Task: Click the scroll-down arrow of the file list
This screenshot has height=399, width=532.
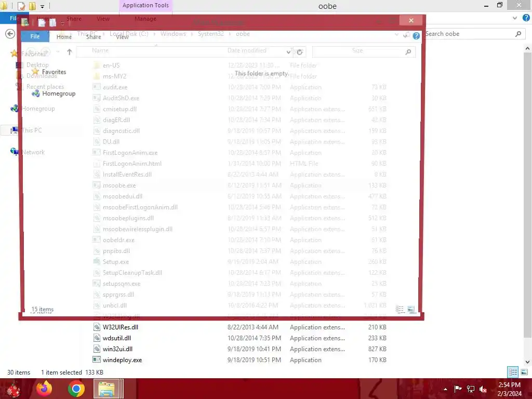Action: [527, 362]
